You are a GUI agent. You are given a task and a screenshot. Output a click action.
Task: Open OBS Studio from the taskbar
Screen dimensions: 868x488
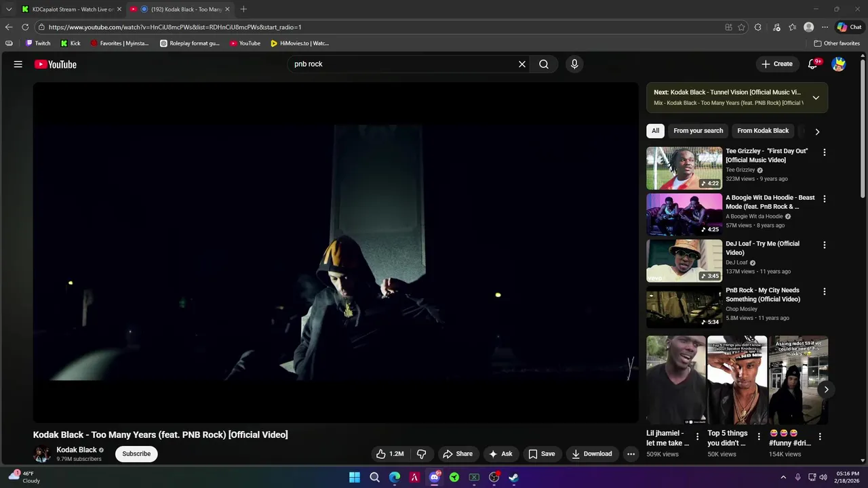[x=494, y=477]
